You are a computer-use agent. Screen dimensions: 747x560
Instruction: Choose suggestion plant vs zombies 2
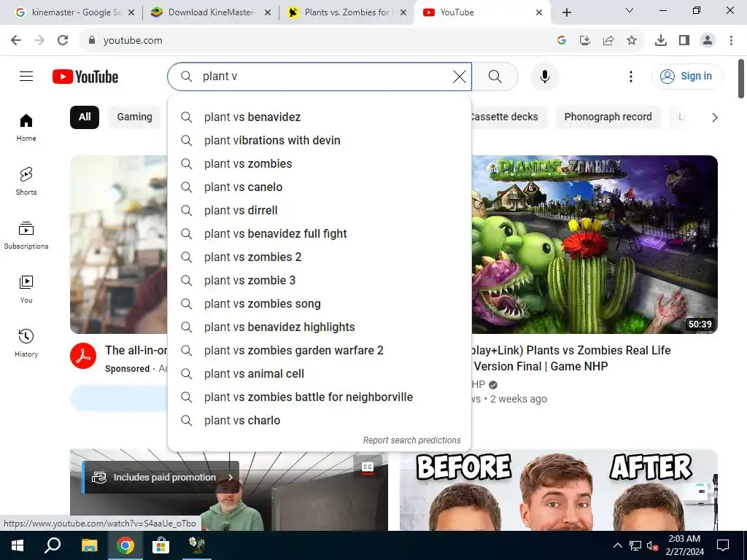pyautogui.click(x=320, y=257)
